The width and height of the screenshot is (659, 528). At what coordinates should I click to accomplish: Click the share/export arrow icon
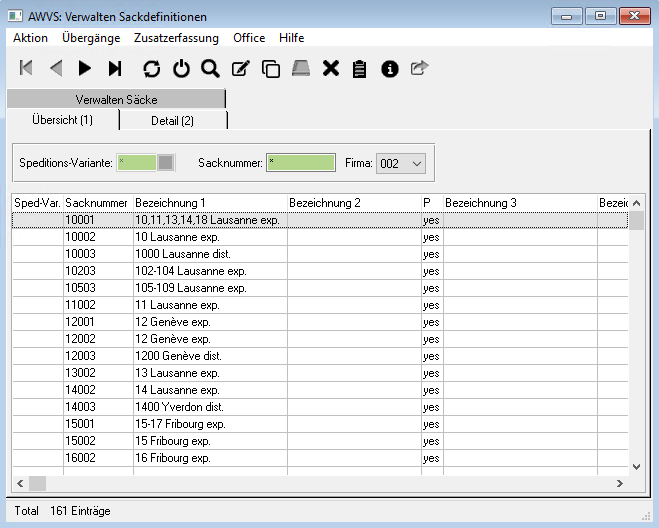click(420, 68)
